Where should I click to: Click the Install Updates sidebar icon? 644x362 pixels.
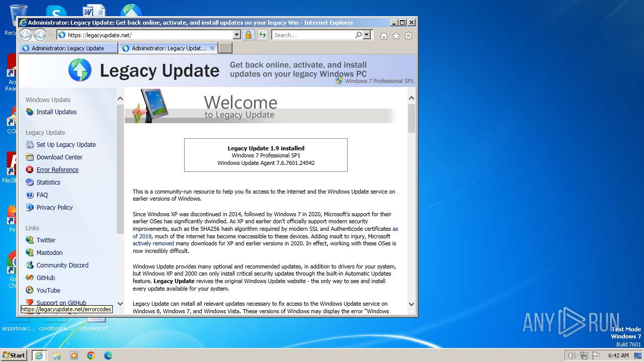pyautogui.click(x=30, y=112)
